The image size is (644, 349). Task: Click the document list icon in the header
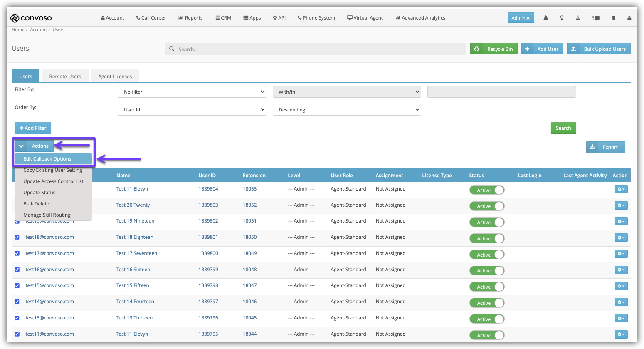(613, 18)
